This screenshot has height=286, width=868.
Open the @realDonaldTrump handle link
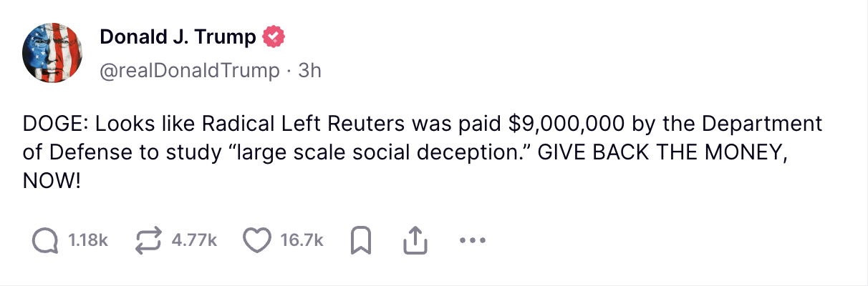coord(189,70)
